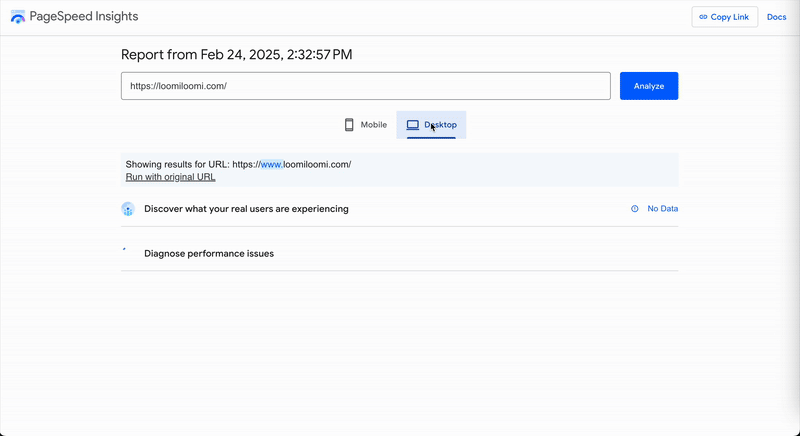Click Discover what your real users are experiencing
The width and height of the screenshot is (800, 436).
pyautogui.click(x=246, y=209)
